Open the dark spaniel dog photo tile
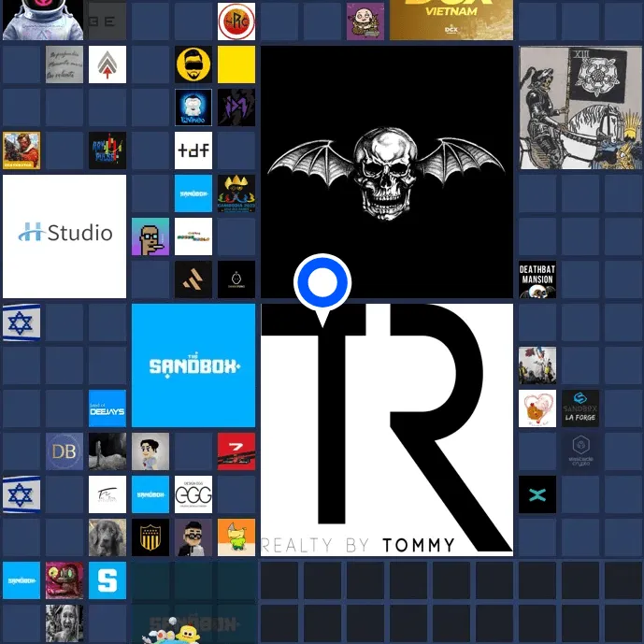 [x=107, y=537]
